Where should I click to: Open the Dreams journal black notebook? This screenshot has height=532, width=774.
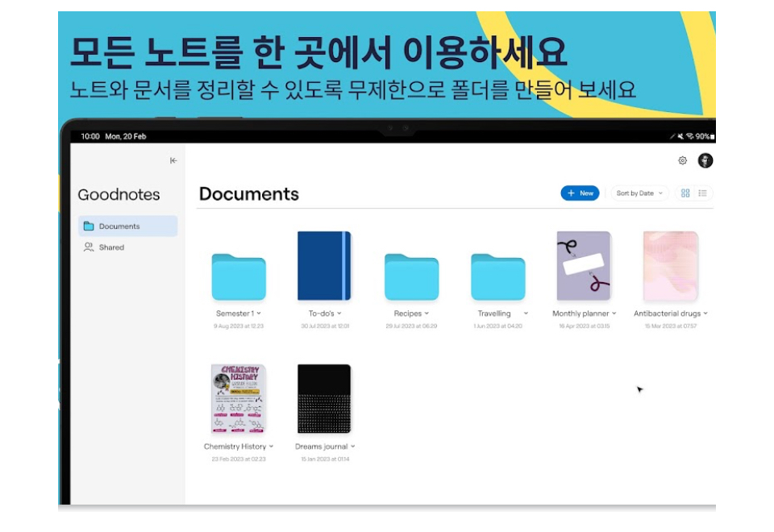pos(324,399)
